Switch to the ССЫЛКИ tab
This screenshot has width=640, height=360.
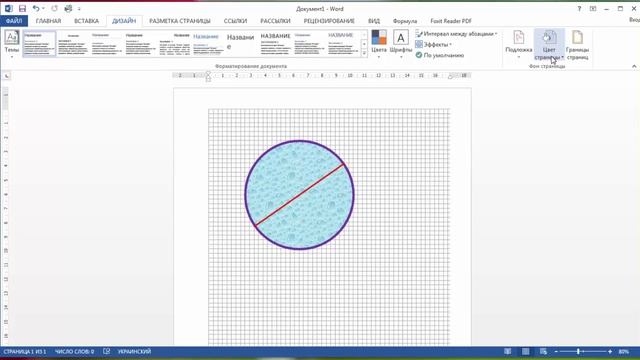236,21
